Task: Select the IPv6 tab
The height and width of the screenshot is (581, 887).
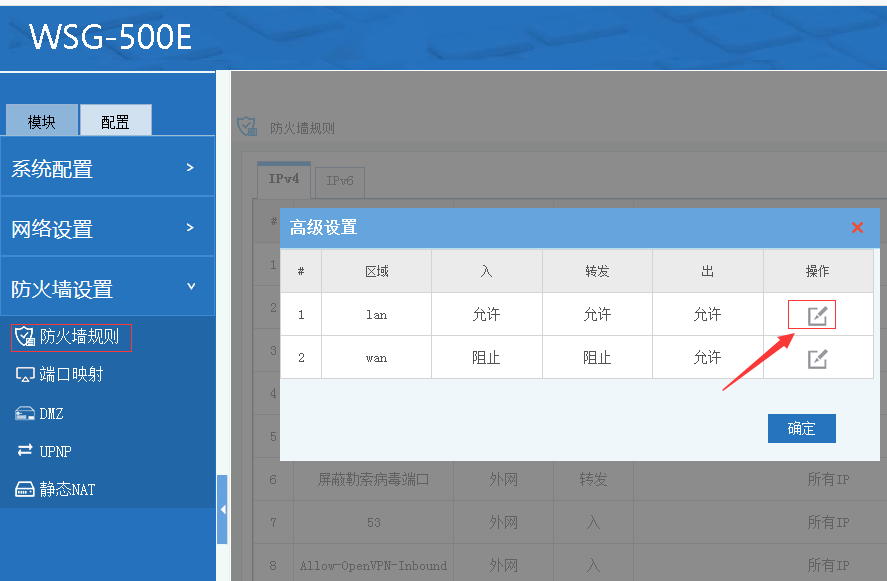Action: (x=340, y=181)
